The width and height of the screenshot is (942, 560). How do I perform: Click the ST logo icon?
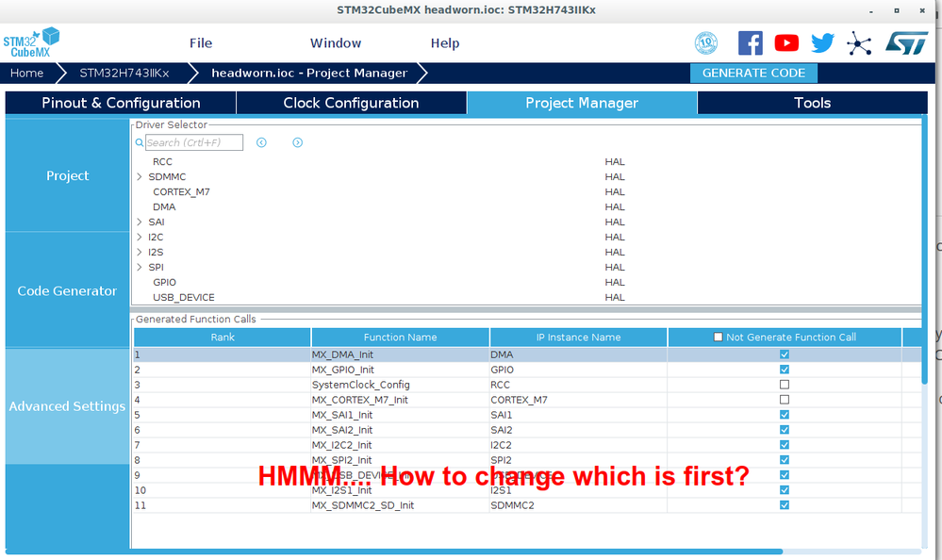[906, 43]
